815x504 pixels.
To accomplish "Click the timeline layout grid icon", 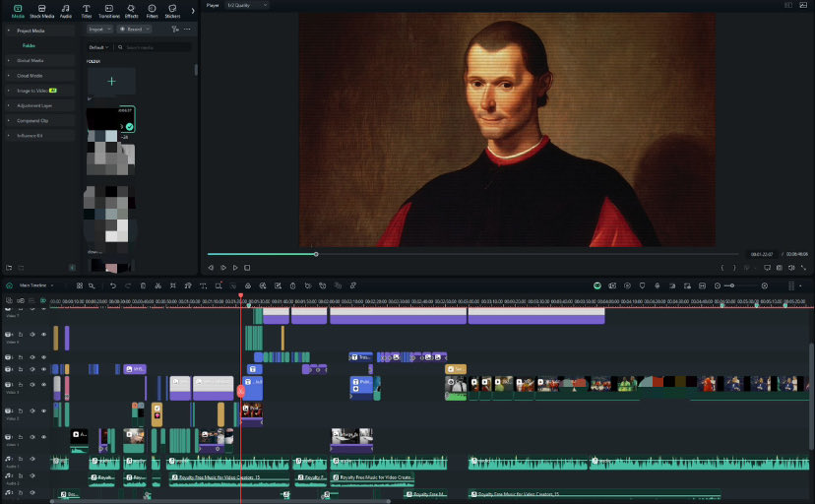I will (x=80, y=285).
